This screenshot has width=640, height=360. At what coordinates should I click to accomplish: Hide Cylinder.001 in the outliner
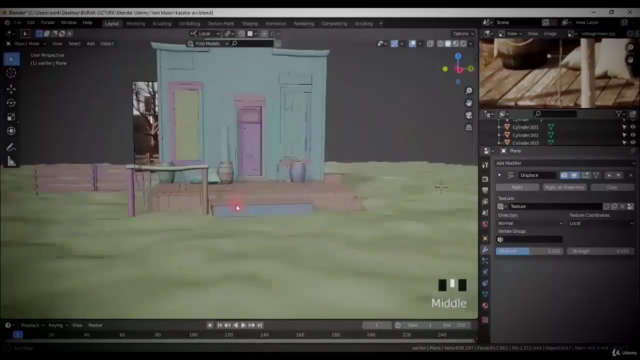point(633,127)
